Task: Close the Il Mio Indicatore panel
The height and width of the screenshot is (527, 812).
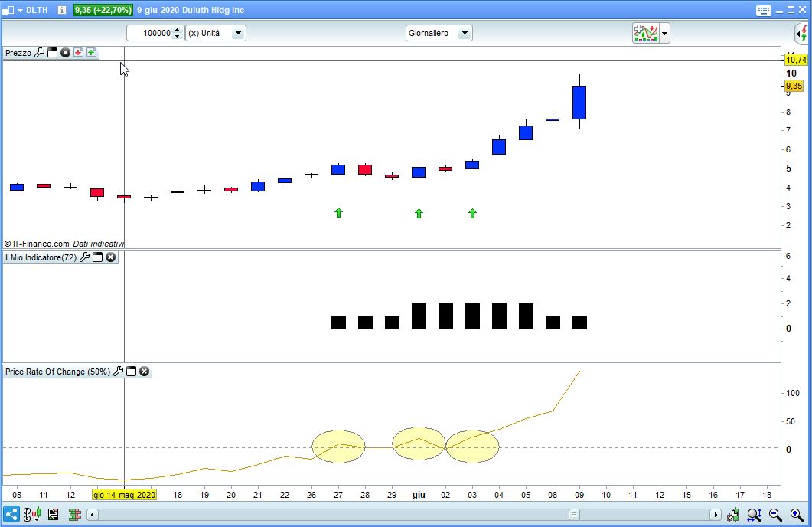Action: coord(111,257)
